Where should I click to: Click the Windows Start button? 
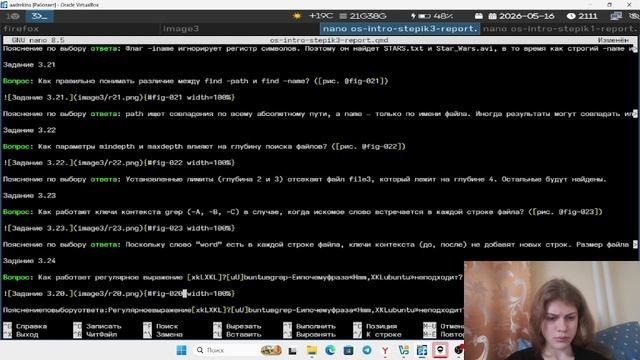pyautogui.click(x=182, y=350)
